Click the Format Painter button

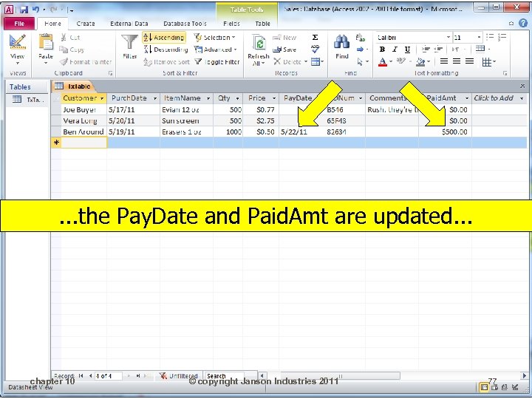click(86, 62)
